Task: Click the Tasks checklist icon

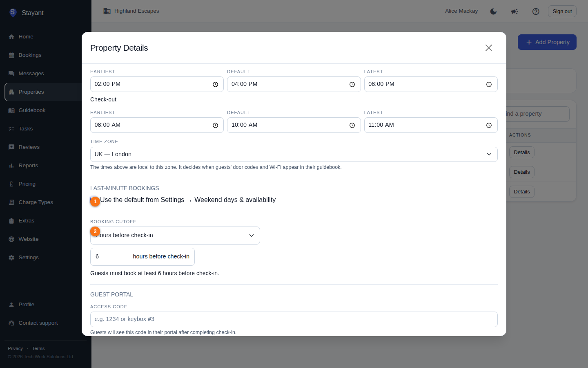Action: pos(11,129)
